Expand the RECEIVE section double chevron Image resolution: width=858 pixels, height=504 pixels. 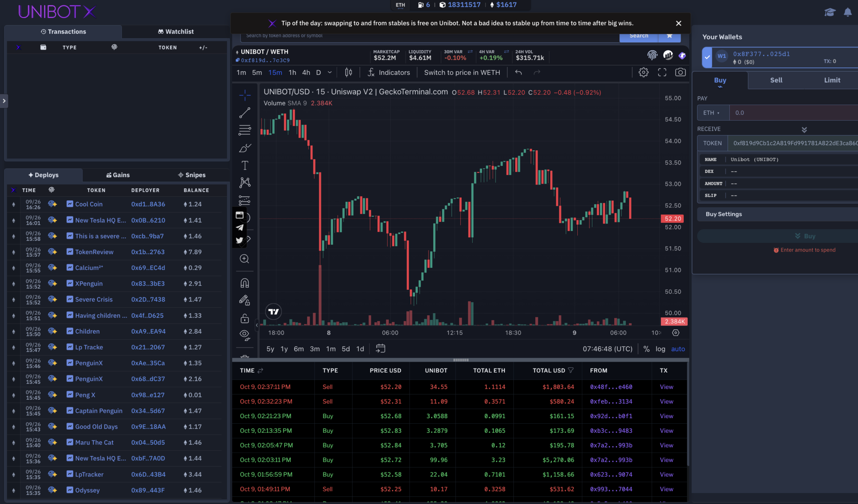804,129
